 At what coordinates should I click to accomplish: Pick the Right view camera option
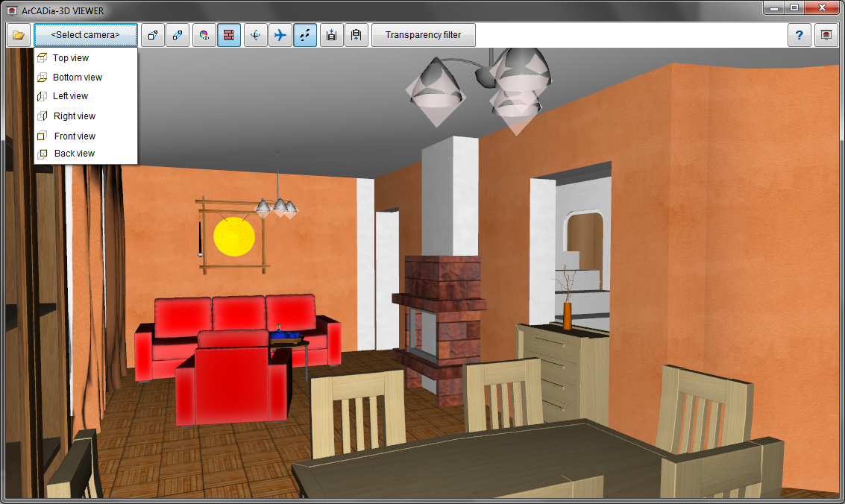coord(75,116)
